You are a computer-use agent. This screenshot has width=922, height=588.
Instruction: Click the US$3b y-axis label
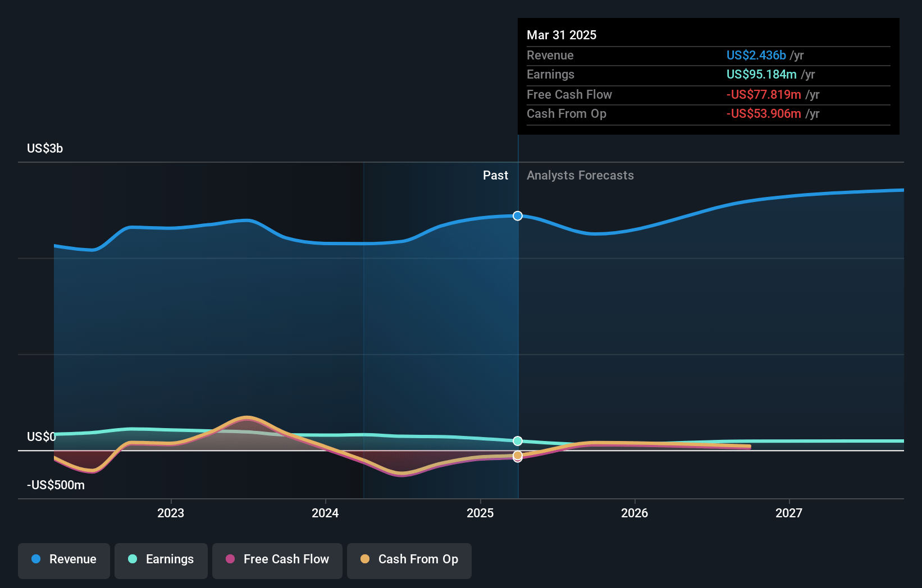point(45,149)
